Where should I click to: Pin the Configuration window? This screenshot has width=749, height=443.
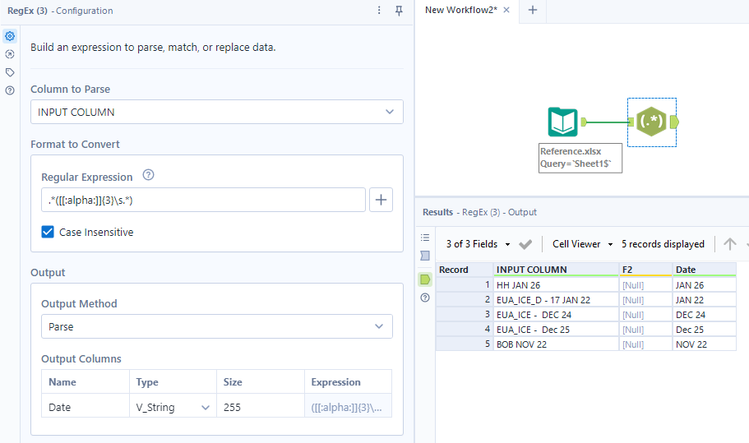point(399,10)
